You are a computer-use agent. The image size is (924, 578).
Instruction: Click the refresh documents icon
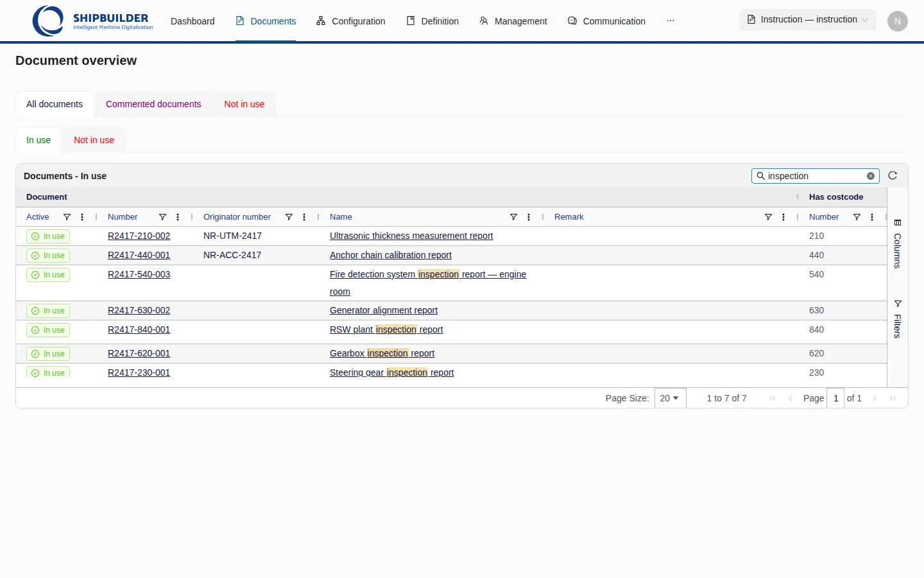(893, 175)
